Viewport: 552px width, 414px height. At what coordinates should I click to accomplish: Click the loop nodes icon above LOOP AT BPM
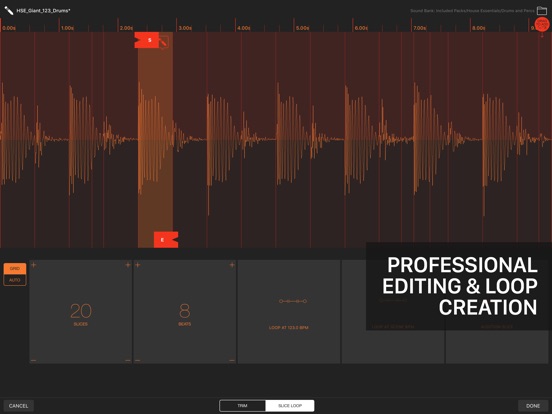[x=293, y=301]
